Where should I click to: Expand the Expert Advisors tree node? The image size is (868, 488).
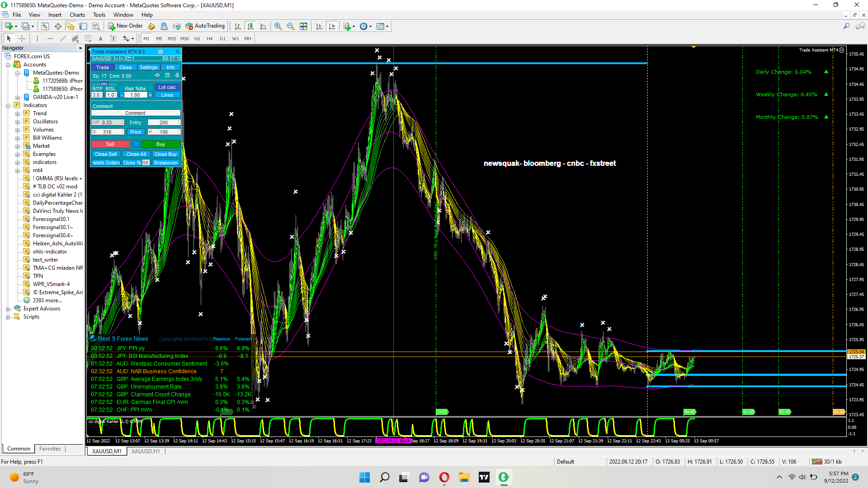[8, 309]
